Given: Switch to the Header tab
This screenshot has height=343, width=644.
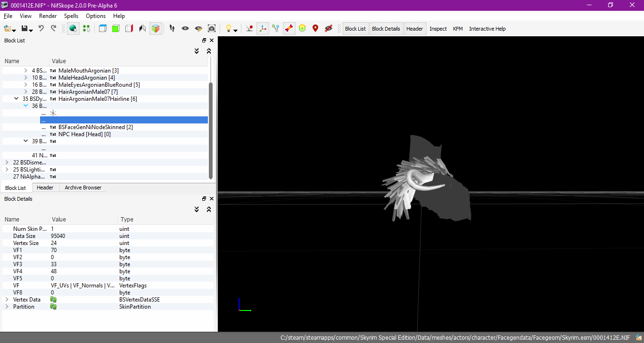Looking at the screenshot, I should (45, 188).
